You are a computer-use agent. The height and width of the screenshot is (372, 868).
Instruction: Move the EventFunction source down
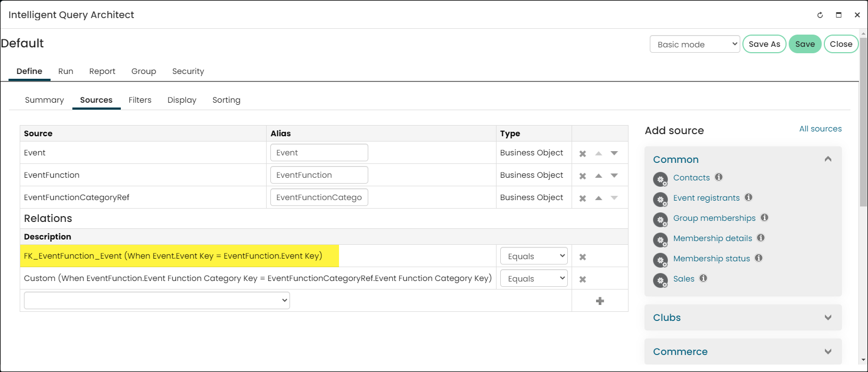614,176
